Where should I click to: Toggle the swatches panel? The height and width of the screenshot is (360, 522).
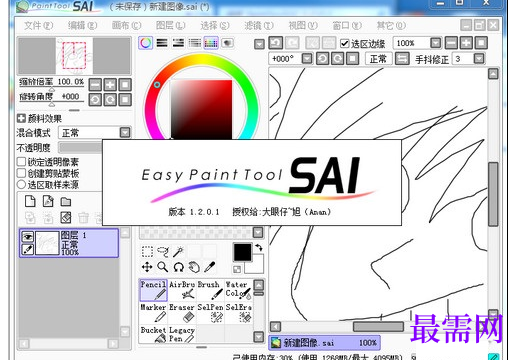pos(211,43)
